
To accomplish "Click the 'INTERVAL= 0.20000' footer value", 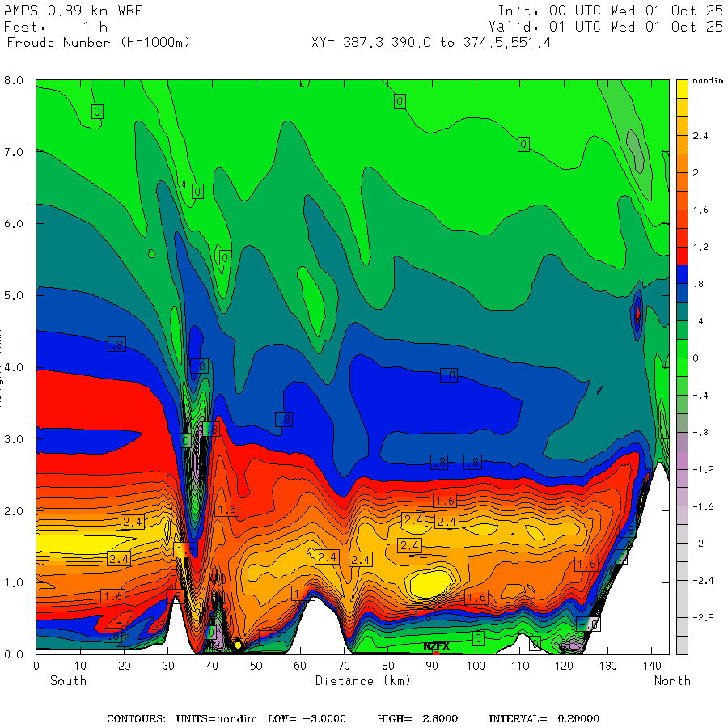I will (x=544, y=719).
